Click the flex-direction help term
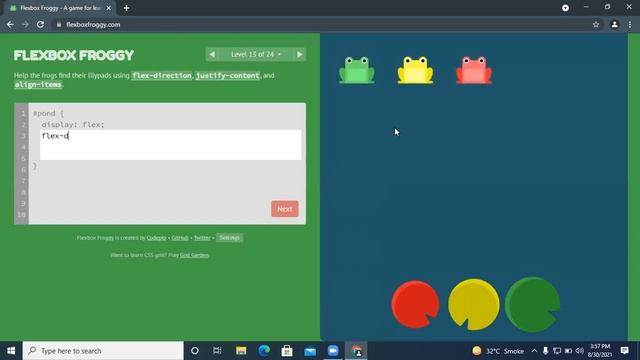 (162, 76)
